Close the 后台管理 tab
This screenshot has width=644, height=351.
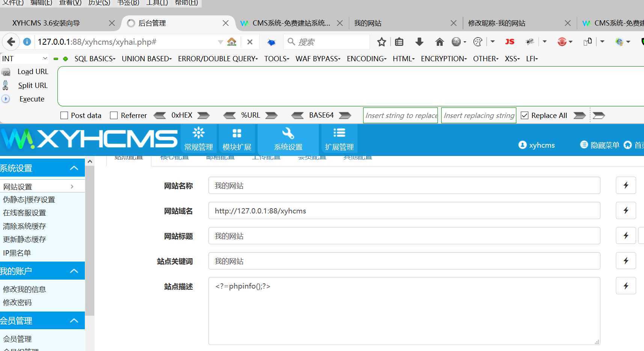[x=226, y=23]
